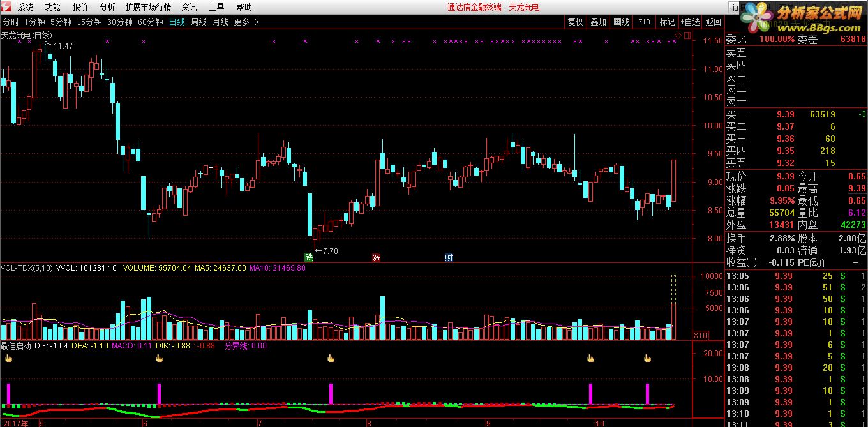Image resolution: width=868 pixels, height=427 pixels.
Task: Click the 标记 mark button
Action: pyautogui.click(x=667, y=22)
